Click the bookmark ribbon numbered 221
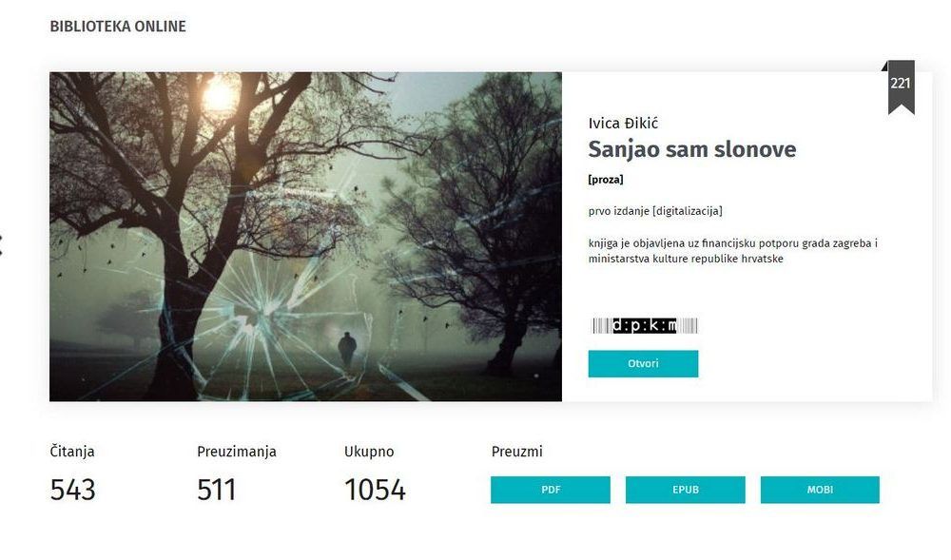 [901, 87]
